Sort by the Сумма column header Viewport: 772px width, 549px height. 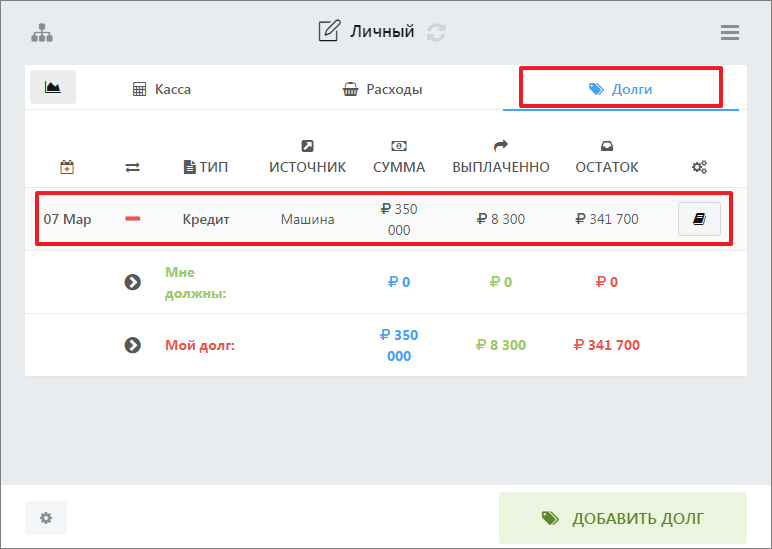point(399,167)
